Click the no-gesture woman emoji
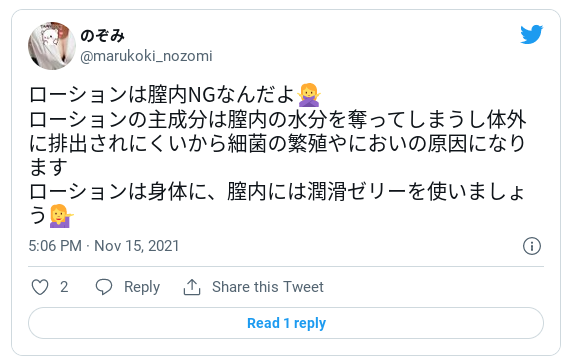The width and height of the screenshot is (569, 363). [308, 95]
